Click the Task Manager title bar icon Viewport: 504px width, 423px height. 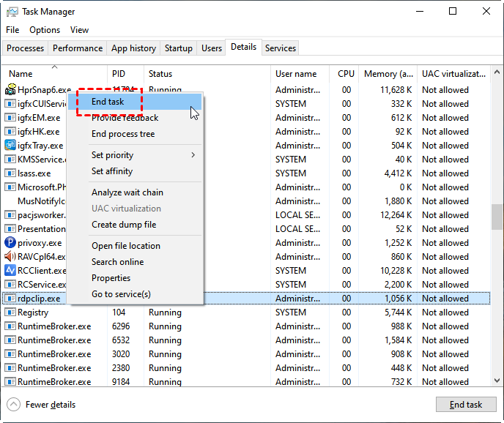11,12
